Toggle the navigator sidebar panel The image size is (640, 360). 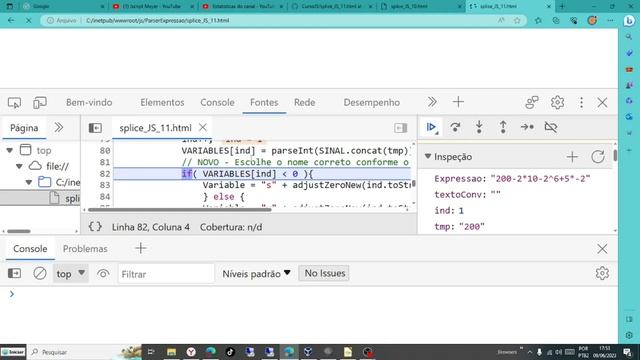(x=95, y=128)
